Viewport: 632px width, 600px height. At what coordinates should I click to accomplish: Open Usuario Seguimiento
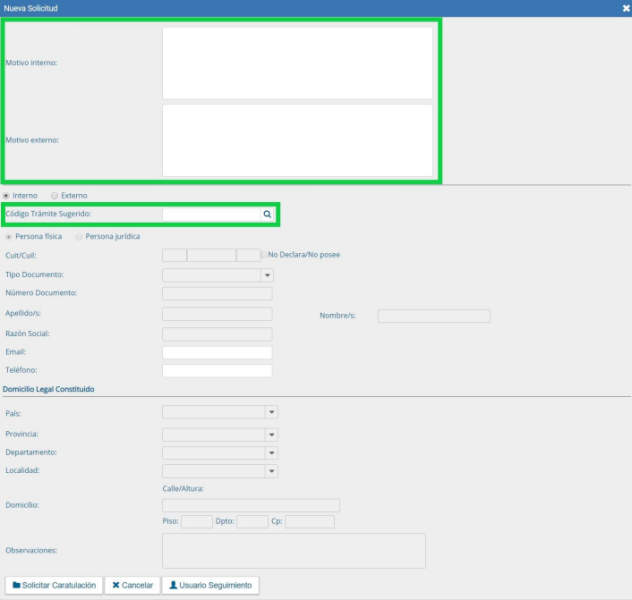tap(210, 585)
